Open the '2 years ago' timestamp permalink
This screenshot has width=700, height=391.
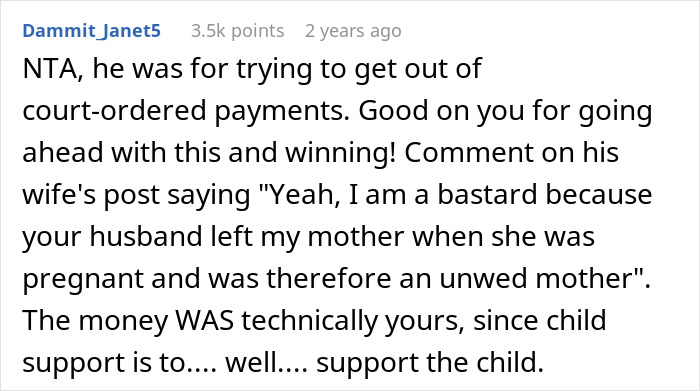pyautogui.click(x=353, y=31)
